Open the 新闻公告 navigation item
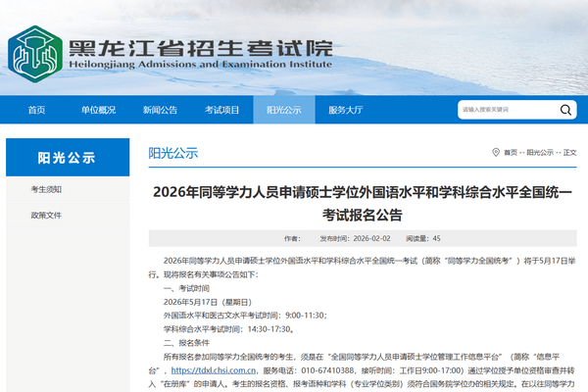588x392 pixels. coord(160,110)
